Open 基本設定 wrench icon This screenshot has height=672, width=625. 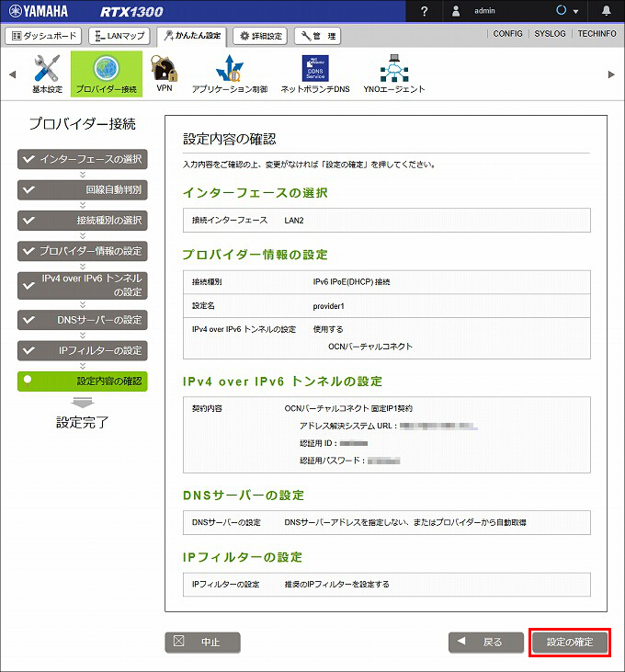[x=47, y=74]
